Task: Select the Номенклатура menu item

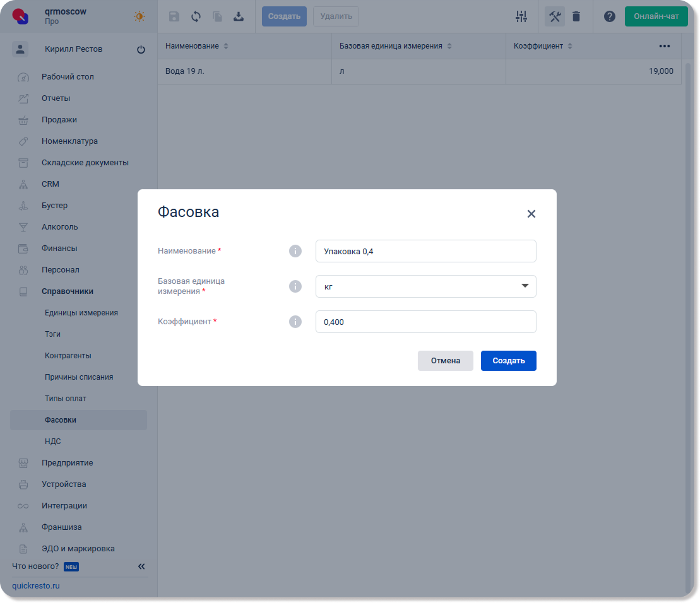Action: tap(69, 141)
